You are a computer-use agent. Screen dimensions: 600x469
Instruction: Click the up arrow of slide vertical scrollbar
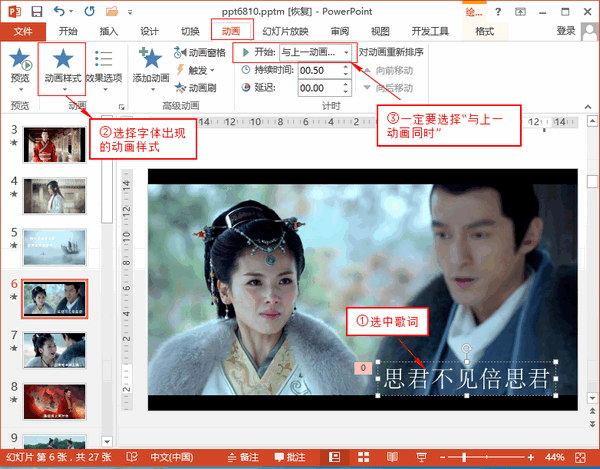click(x=592, y=121)
